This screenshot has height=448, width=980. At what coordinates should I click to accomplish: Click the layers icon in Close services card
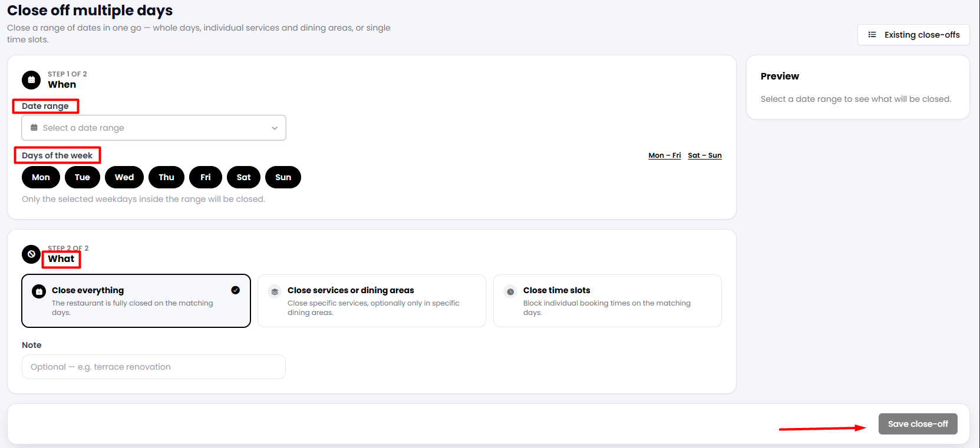pyautogui.click(x=275, y=291)
